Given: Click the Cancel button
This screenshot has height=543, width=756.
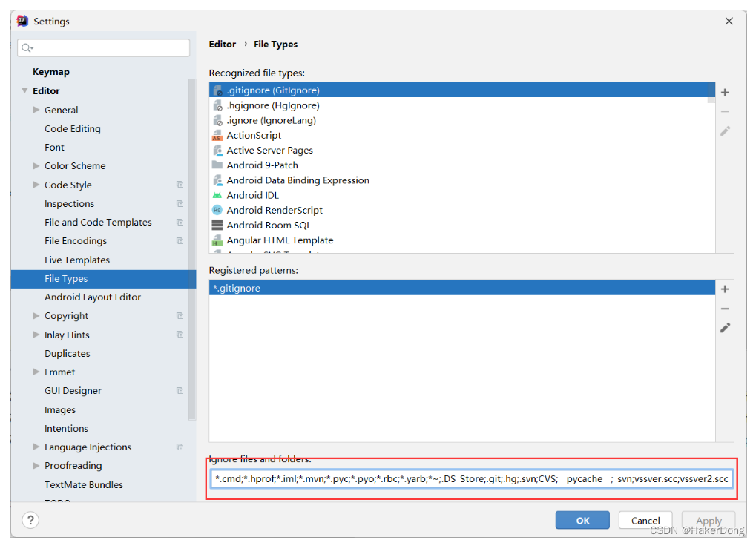Looking at the screenshot, I should (x=645, y=520).
